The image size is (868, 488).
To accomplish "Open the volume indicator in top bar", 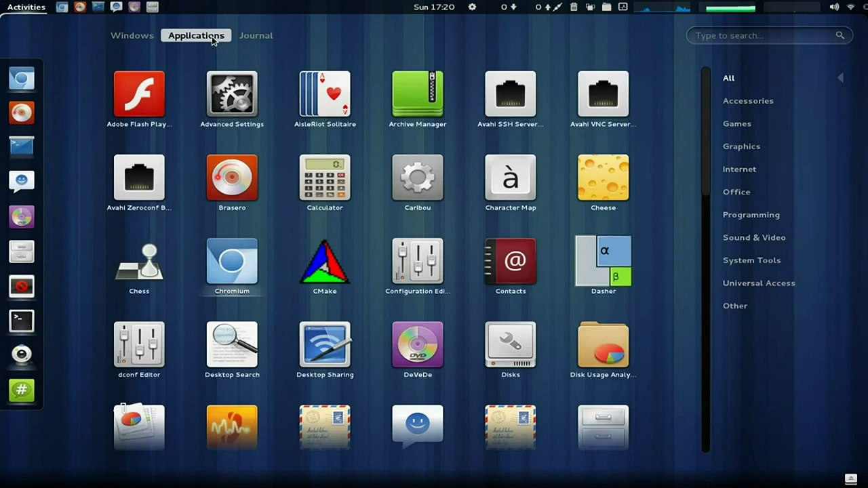I will coord(834,7).
